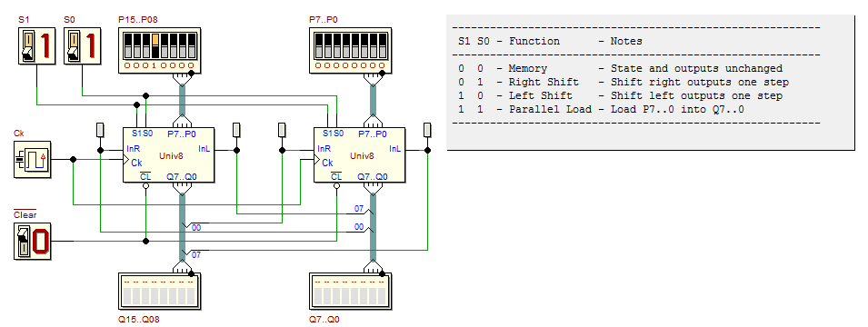Click the 00 bus tap beneath right Univ8

(x=359, y=227)
